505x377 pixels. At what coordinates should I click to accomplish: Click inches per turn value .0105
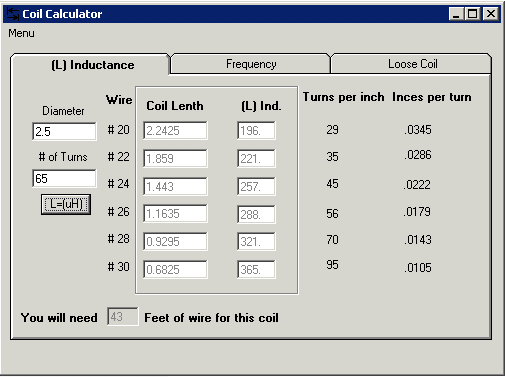[418, 268]
